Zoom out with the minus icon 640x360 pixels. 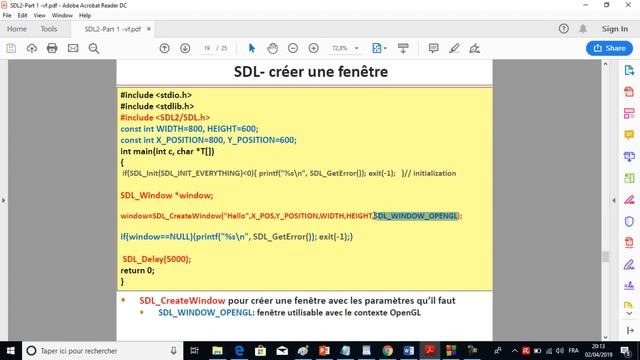(x=293, y=48)
